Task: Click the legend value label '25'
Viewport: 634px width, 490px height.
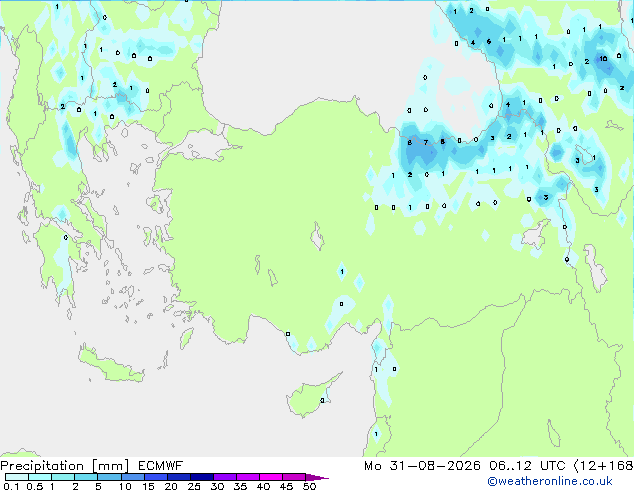Action: click(x=194, y=486)
